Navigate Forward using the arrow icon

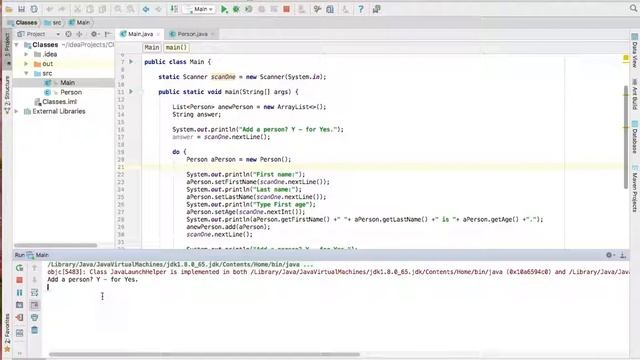158,9
